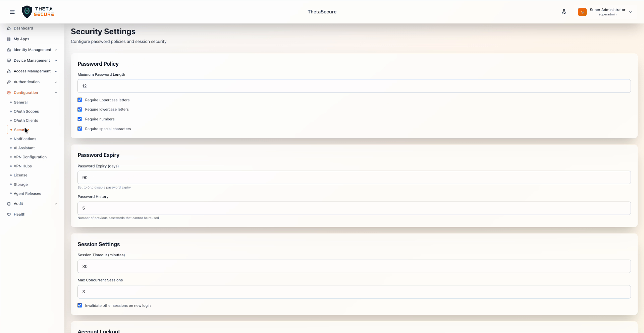Image resolution: width=644 pixels, height=333 pixels.
Task: Open the Device Management monitor icon
Action: pos(9,60)
